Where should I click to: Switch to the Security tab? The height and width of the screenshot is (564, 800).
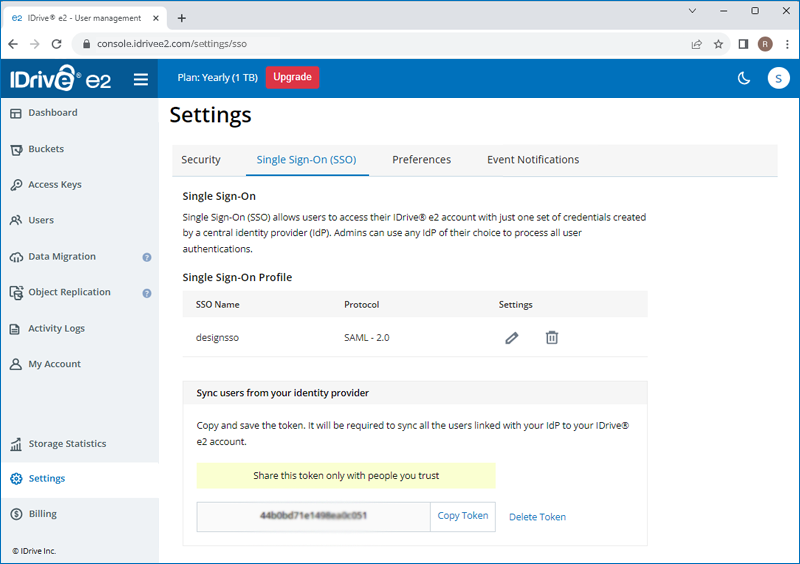pyautogui.click(x=201, y=160)
